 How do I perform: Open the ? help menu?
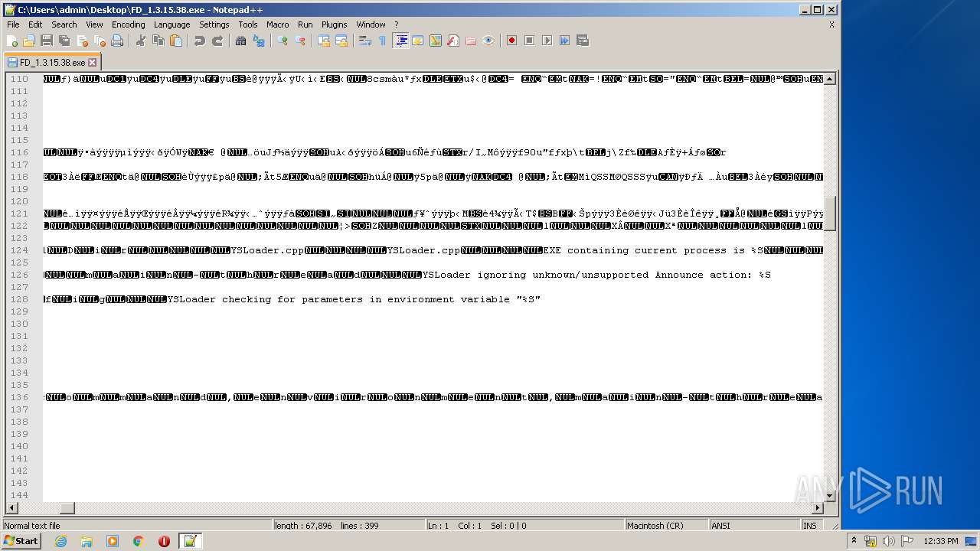pyautogui.click(x=396, y=24)
